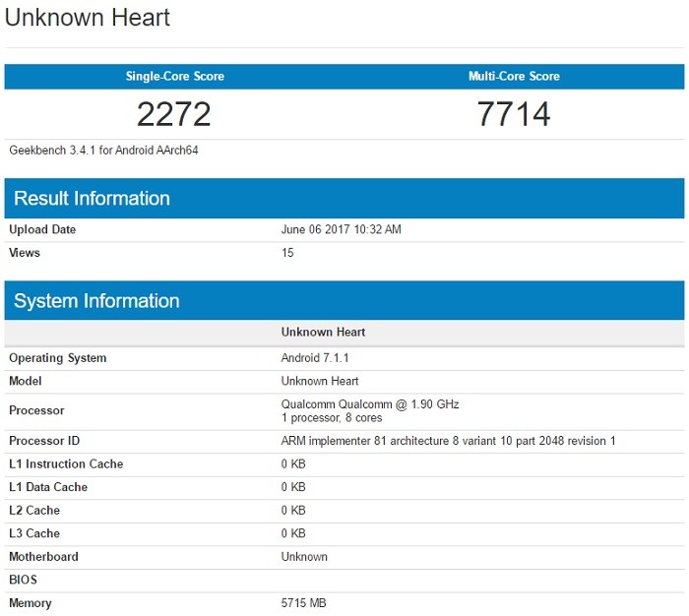
Task: Click the Processor ID label
Action: [x=44, y=441]
